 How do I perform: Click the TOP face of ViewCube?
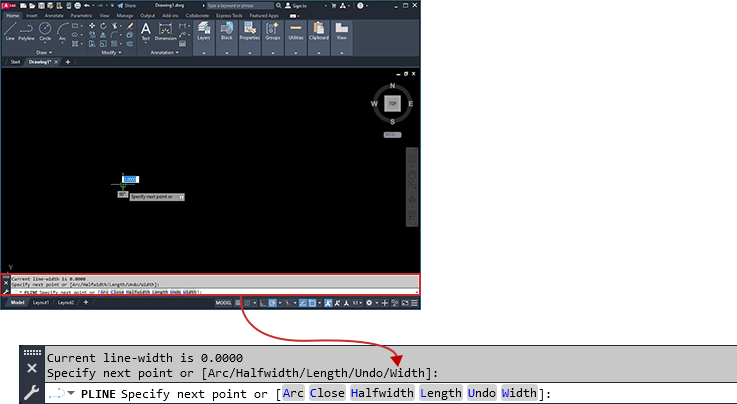pos(392,103)
